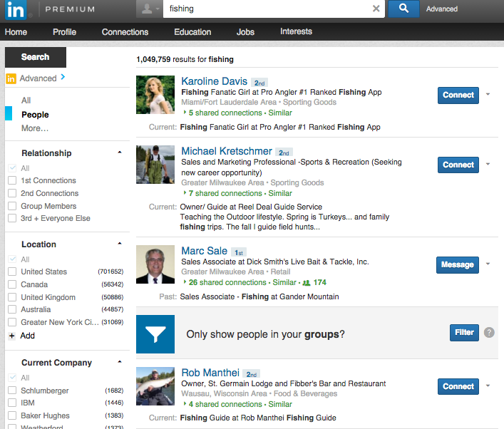Expand Karoline Davis's shared connections arrow
504x429 pixels.
(x=185, y=113)
